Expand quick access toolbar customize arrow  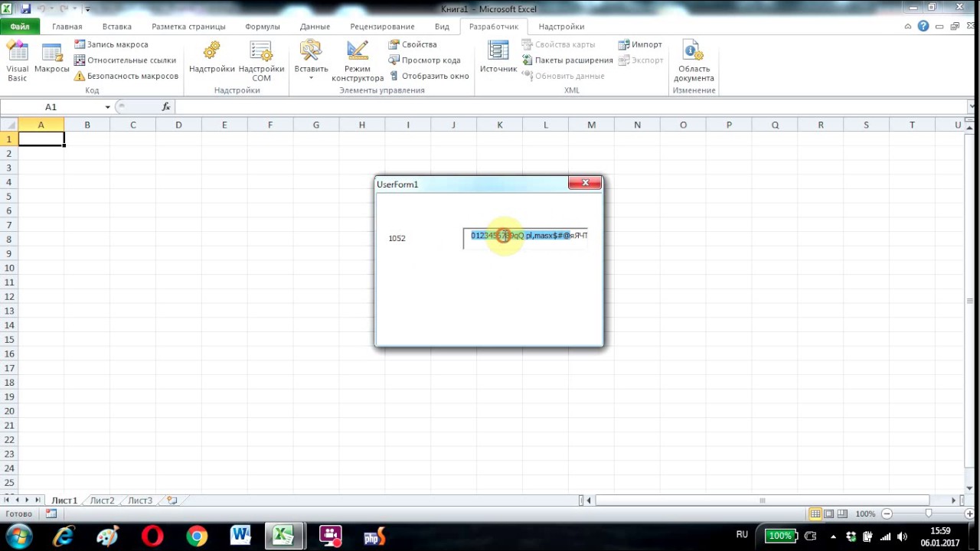tap(87, 9)
